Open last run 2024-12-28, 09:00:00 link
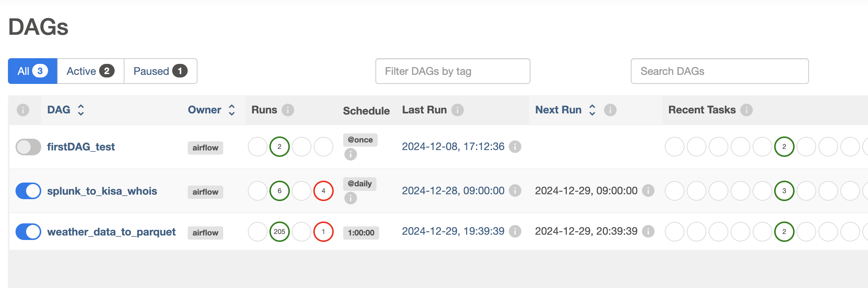868x288 pixels. tap(453, 190)
